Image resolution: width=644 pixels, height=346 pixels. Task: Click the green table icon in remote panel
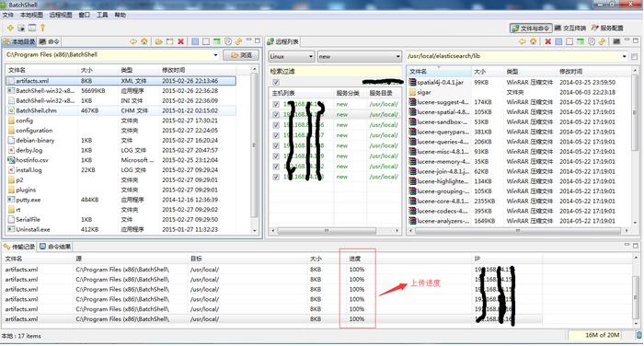click(x=581, y=41)
